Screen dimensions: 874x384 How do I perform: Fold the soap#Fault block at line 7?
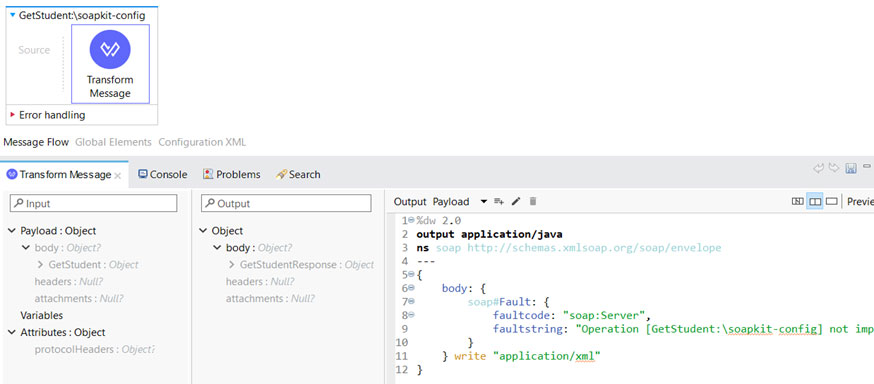411,302
